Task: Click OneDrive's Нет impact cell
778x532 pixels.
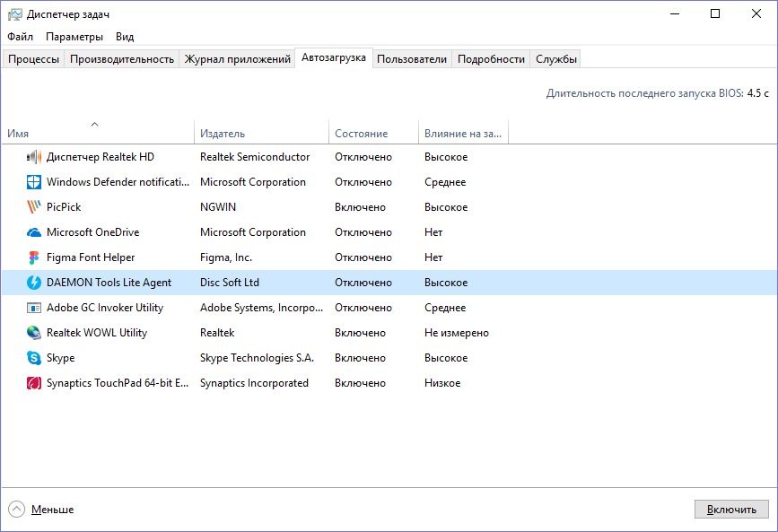Action: click(x=433, y=232)
